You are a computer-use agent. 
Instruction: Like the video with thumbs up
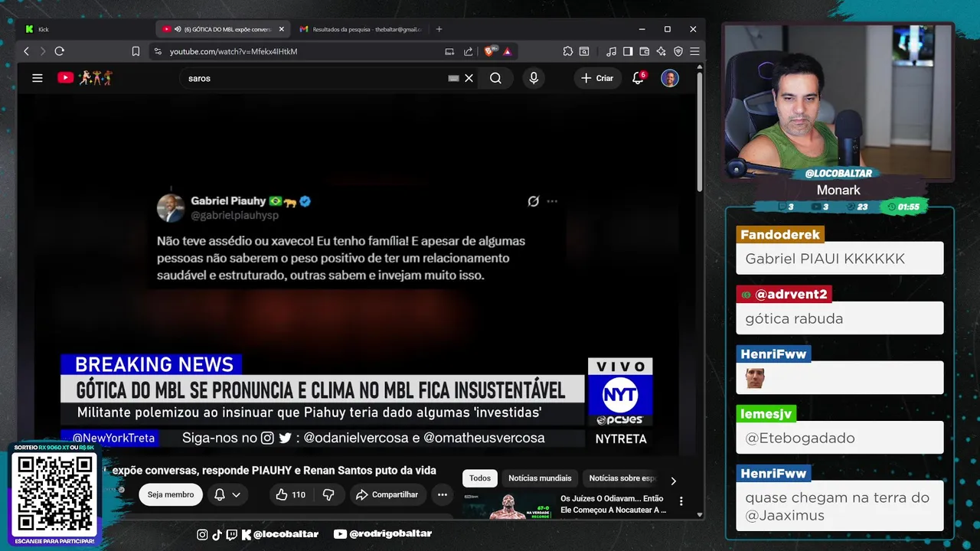(x=291, y=494)
